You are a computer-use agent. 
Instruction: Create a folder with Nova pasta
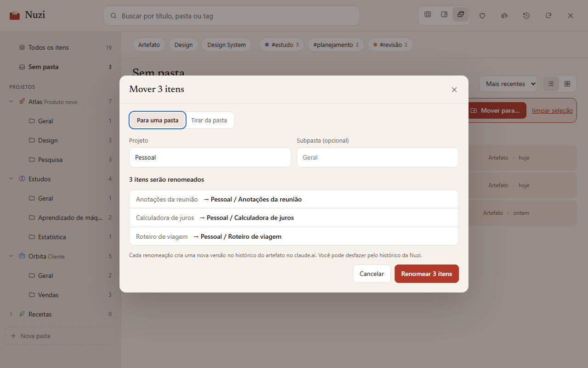60,336
